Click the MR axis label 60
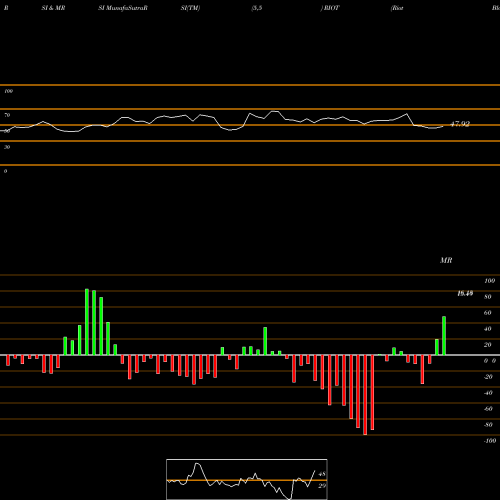 coord(488,313)
